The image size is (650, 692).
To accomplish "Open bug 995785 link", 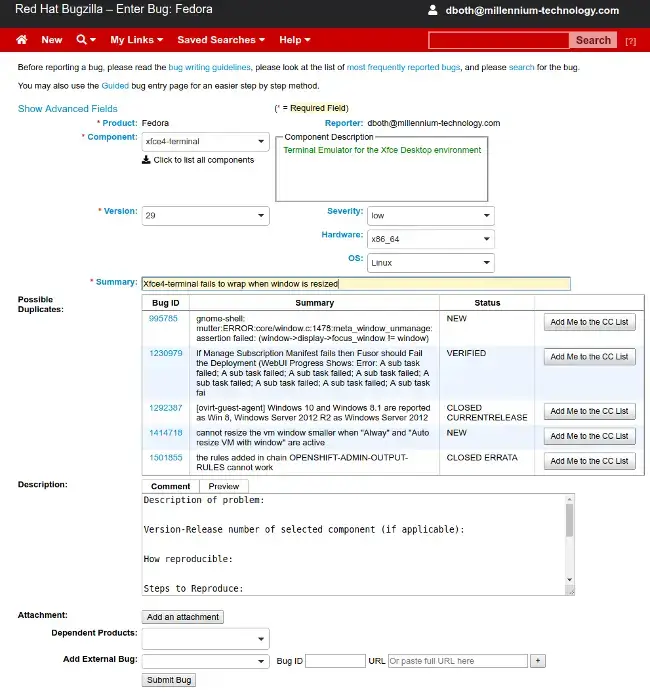I will [163, 318].
